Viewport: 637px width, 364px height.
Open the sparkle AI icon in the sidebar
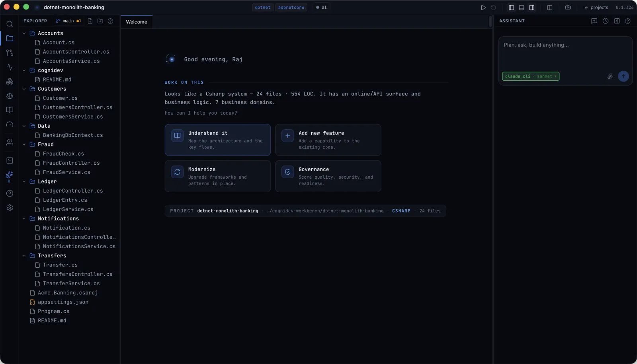10,175
